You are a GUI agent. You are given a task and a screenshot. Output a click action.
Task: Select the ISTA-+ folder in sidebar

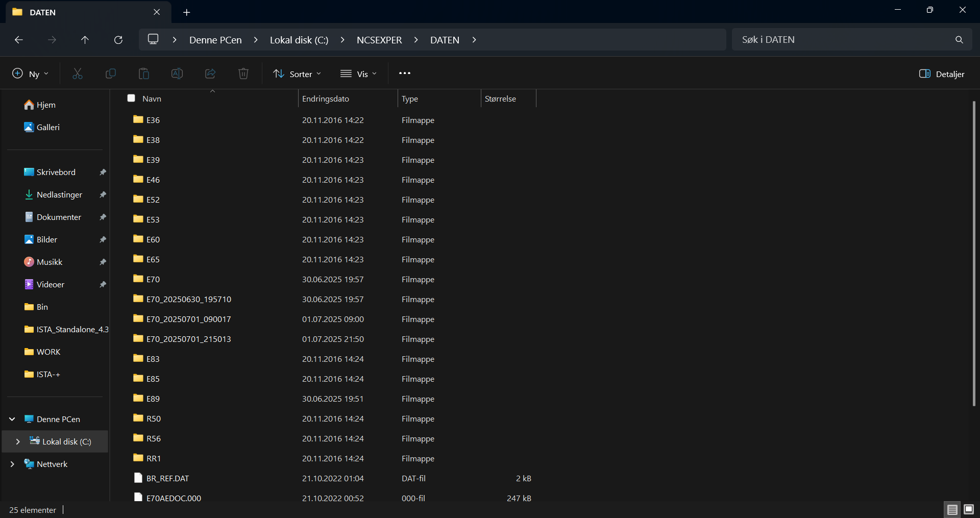(x=42, y=374)
